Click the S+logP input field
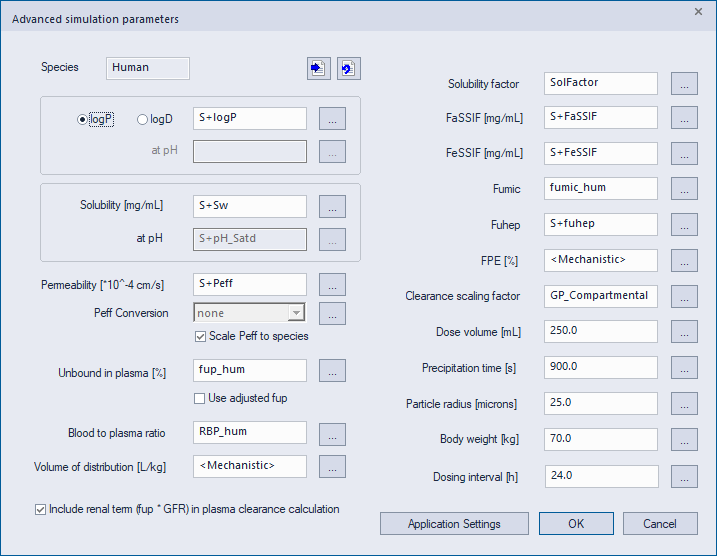The width and height of the screenshot is (717, 556). click(250, 118)
